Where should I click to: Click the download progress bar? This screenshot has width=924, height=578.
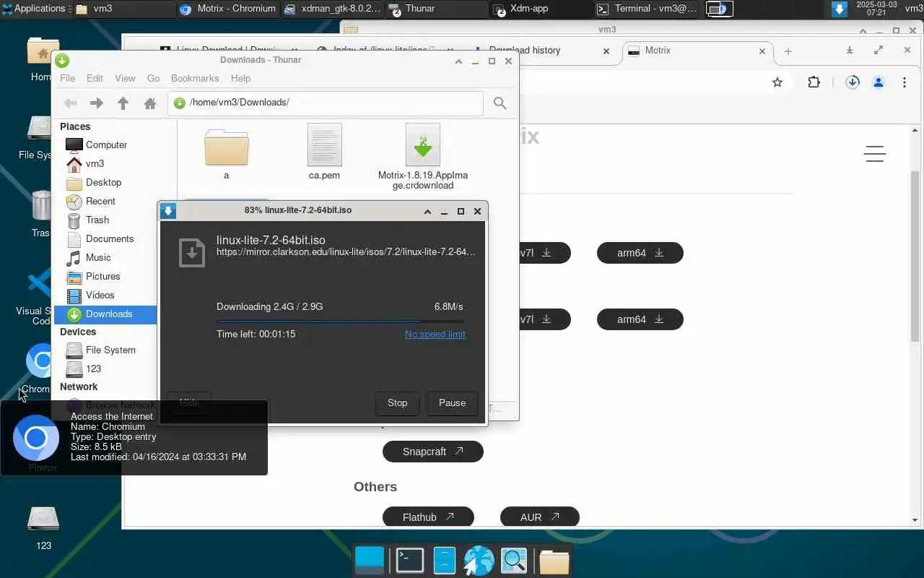[341, 321]
